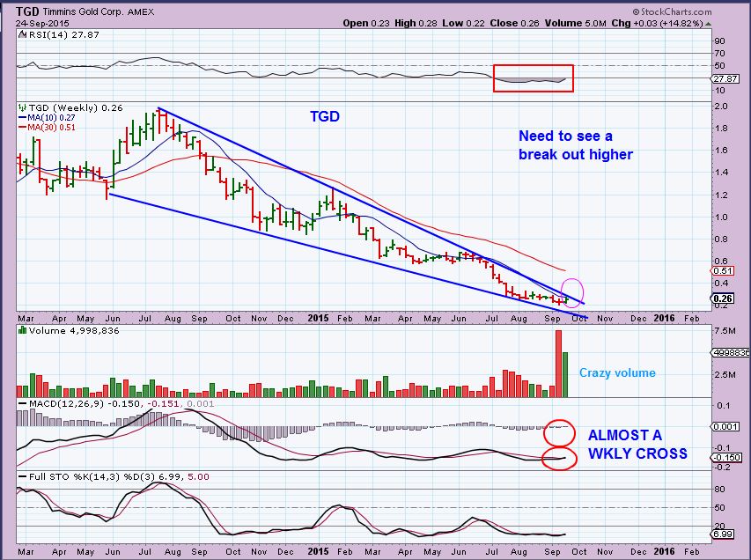Click the 6.99 stochastic value tag

click(x=723, y=534)
